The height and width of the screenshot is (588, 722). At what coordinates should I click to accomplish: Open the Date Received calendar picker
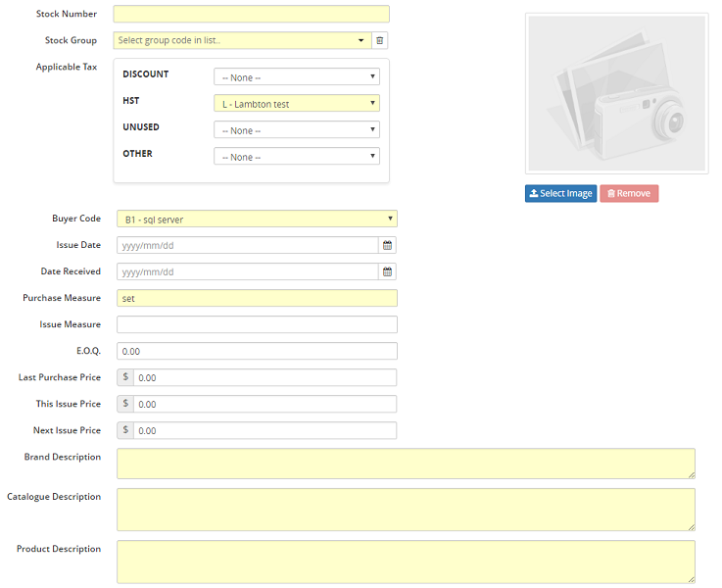click(x=388, y=271)
